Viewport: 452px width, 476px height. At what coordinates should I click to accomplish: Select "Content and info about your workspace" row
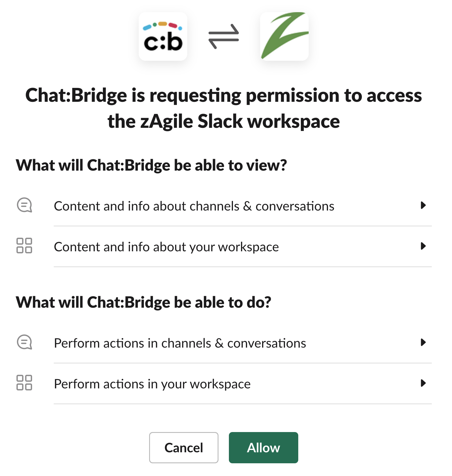point(166,247)
